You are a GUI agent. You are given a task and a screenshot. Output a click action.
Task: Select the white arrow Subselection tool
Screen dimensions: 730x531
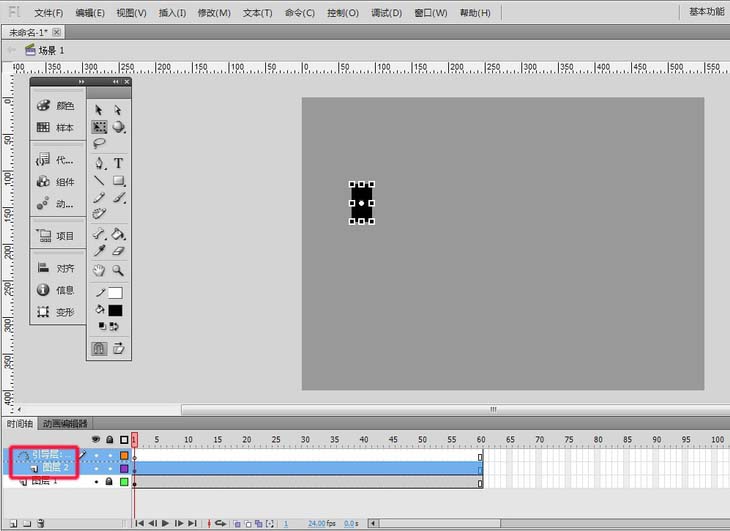click(118, 110)
